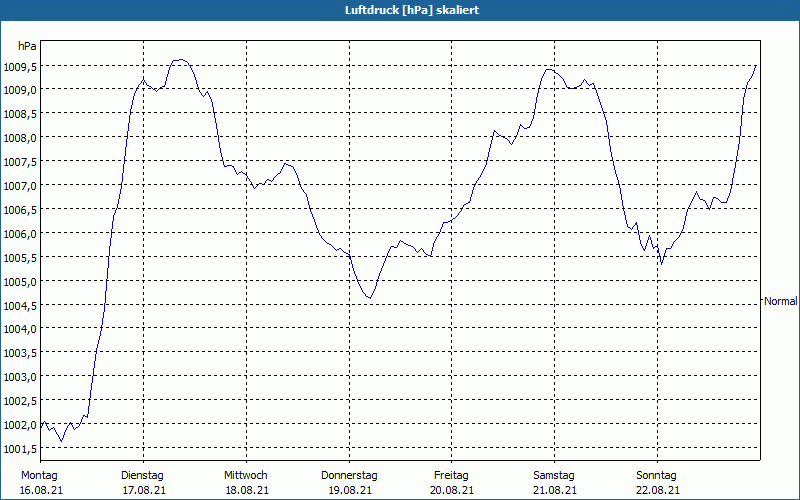Screen dimensions: 800x500
Task: Click the 1006,5 axis value
Action: (20, 210)
